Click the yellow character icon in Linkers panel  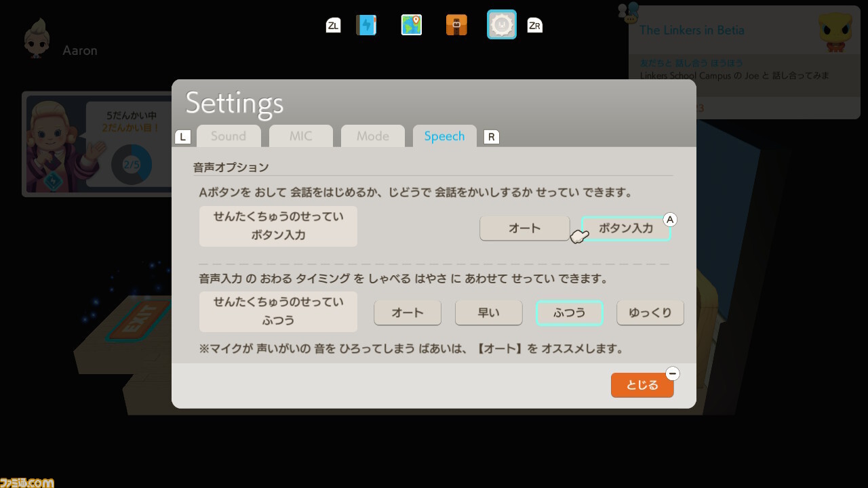coord(835,33)
